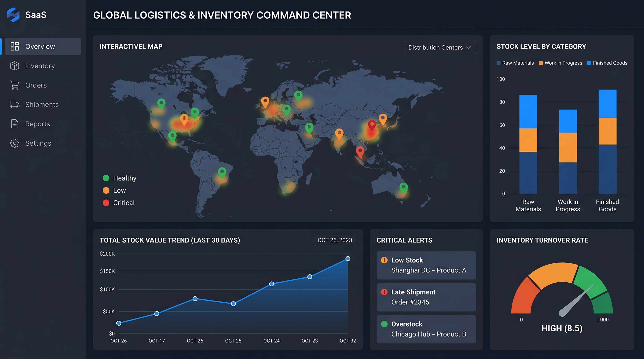Click the Inventory box icon

click(x=15, y=66)
